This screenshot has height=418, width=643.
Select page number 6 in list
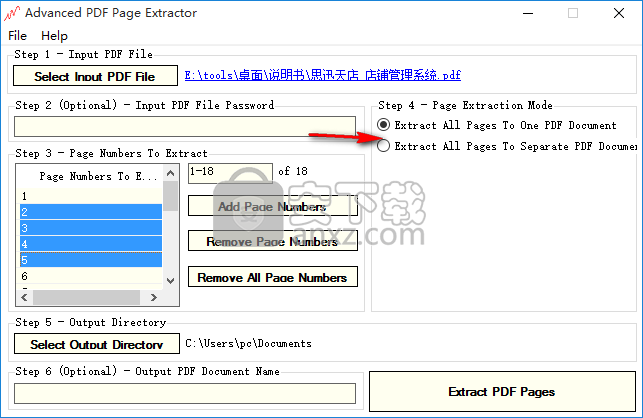click(x=91, y=276)
